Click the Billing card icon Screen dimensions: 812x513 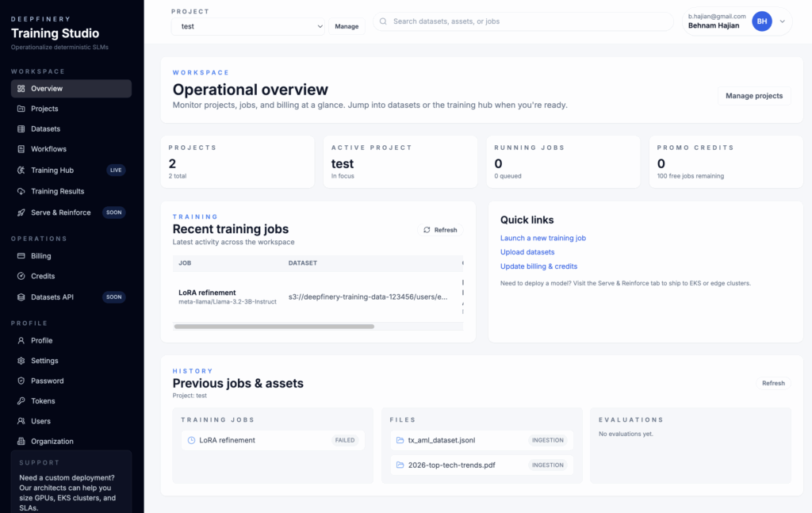click(x=21, y=256)
